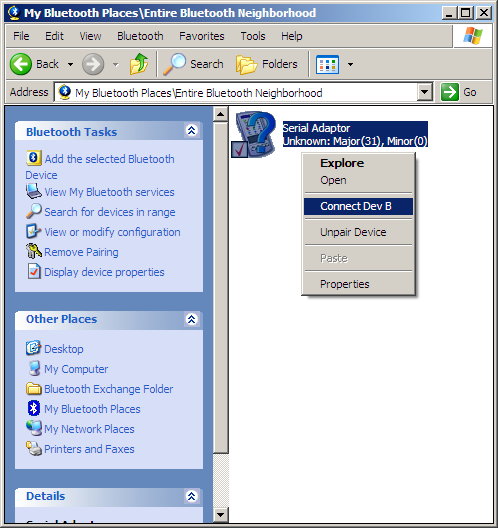Open the Edit menu

tap(54, 36)
